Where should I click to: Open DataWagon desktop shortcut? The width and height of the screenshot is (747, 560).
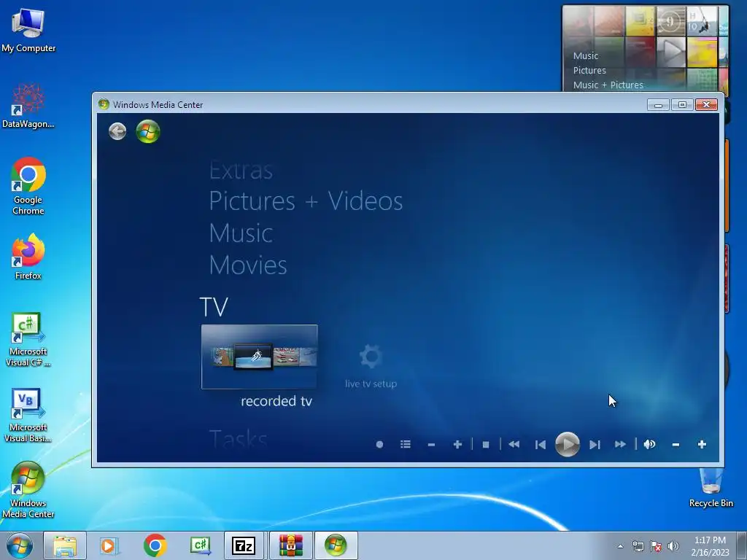pos(28,106)
